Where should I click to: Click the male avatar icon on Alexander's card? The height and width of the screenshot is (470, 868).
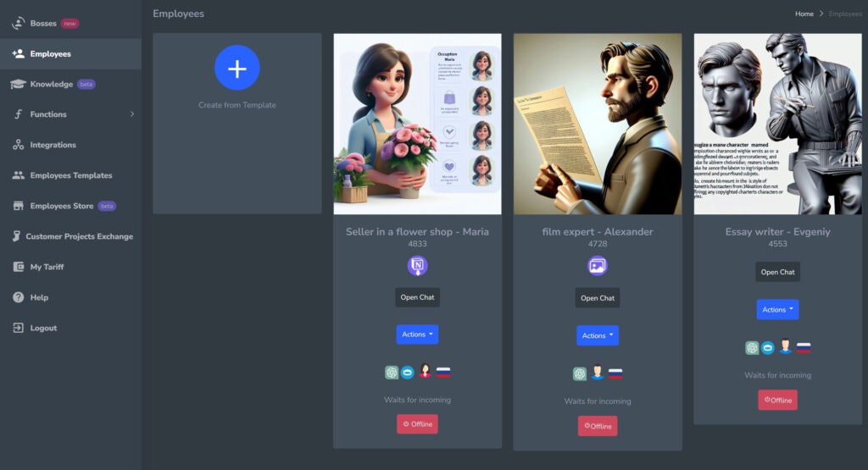click(598, 373)
